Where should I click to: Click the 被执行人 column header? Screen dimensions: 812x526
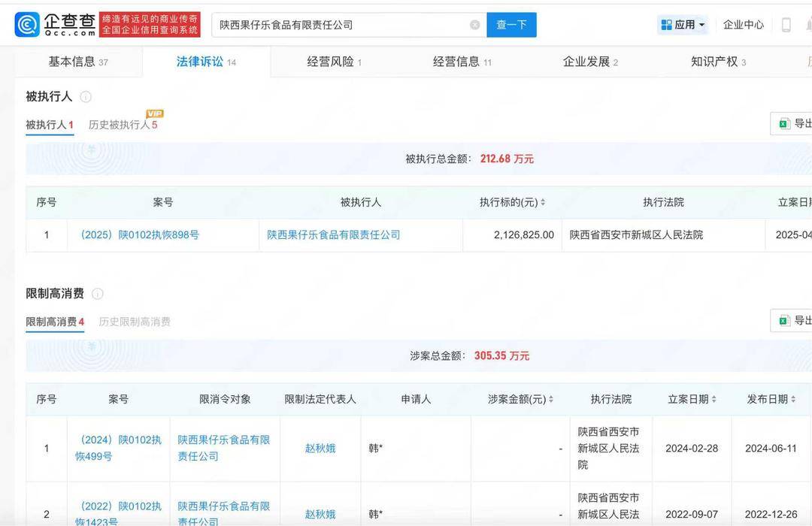coord(360,202)
